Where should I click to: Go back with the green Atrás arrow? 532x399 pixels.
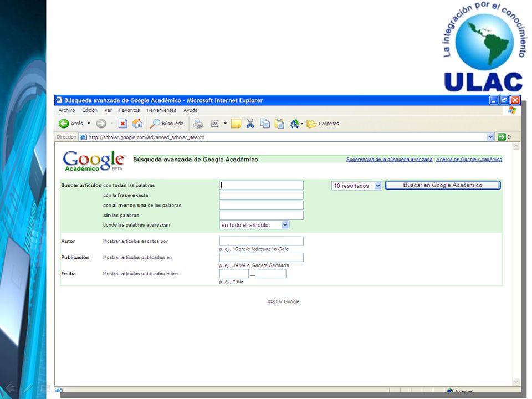pos(64,124)
